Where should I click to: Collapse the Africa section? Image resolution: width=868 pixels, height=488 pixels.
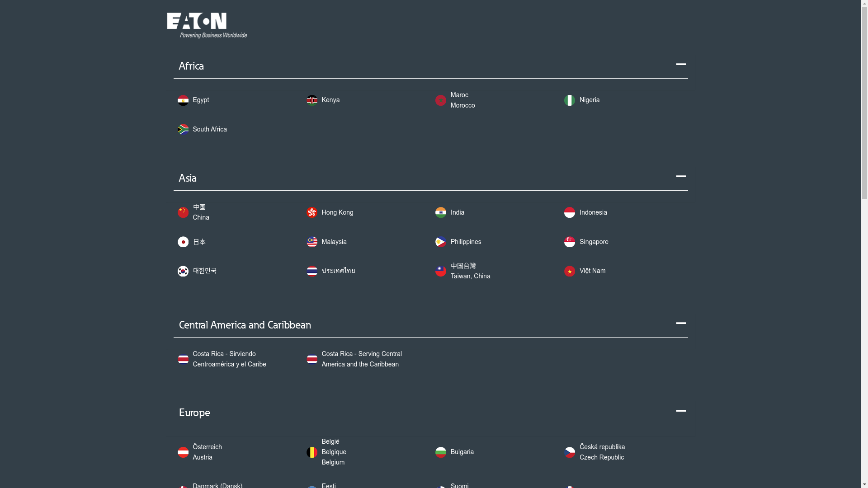(x=681, y=65)
